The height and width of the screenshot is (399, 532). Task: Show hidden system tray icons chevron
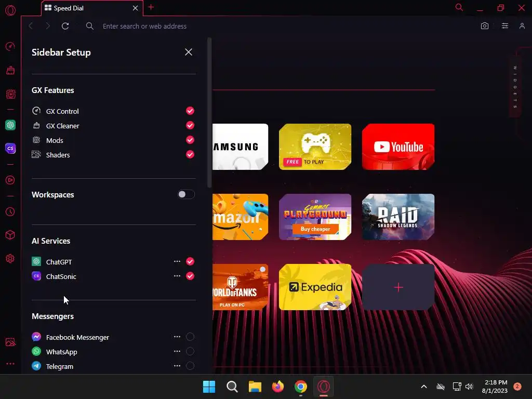424,387
